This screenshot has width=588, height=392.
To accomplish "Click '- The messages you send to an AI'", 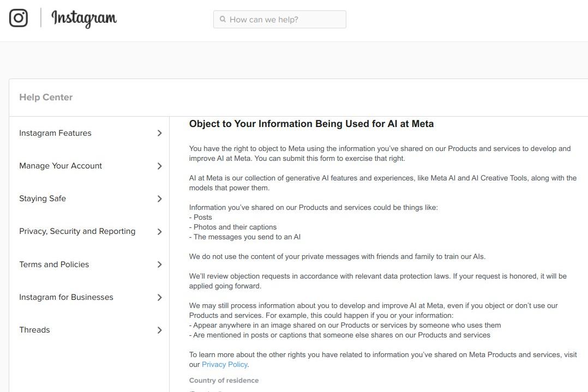I will tap(245, 237).
